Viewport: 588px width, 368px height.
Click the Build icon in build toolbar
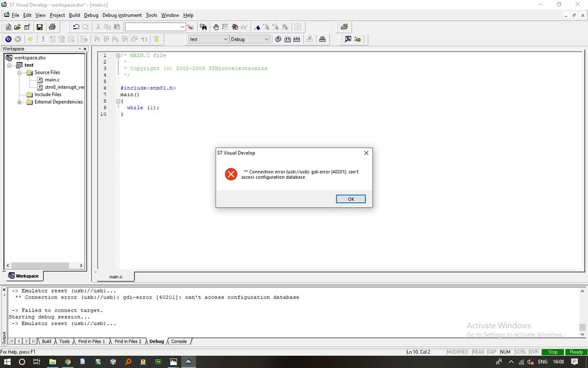pyautogui.click(x=288, y=39)
